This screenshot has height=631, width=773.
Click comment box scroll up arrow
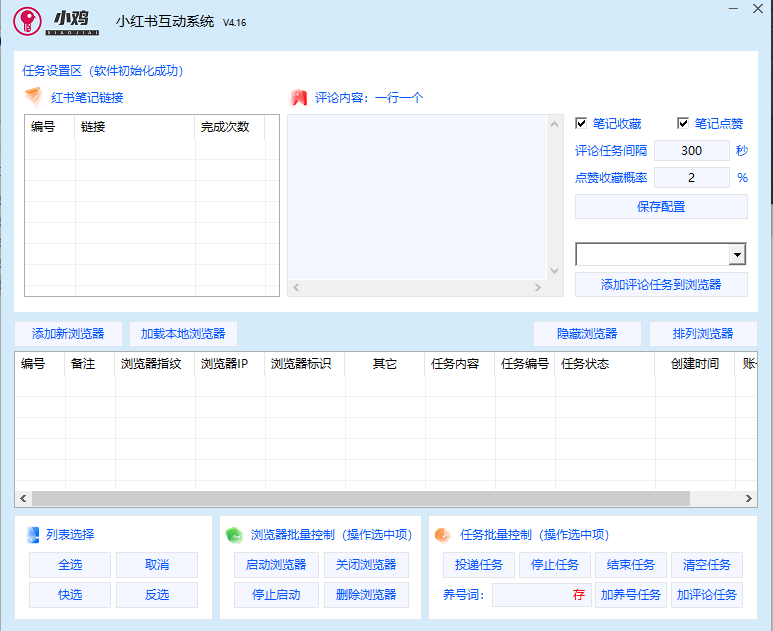pos(555,124)
